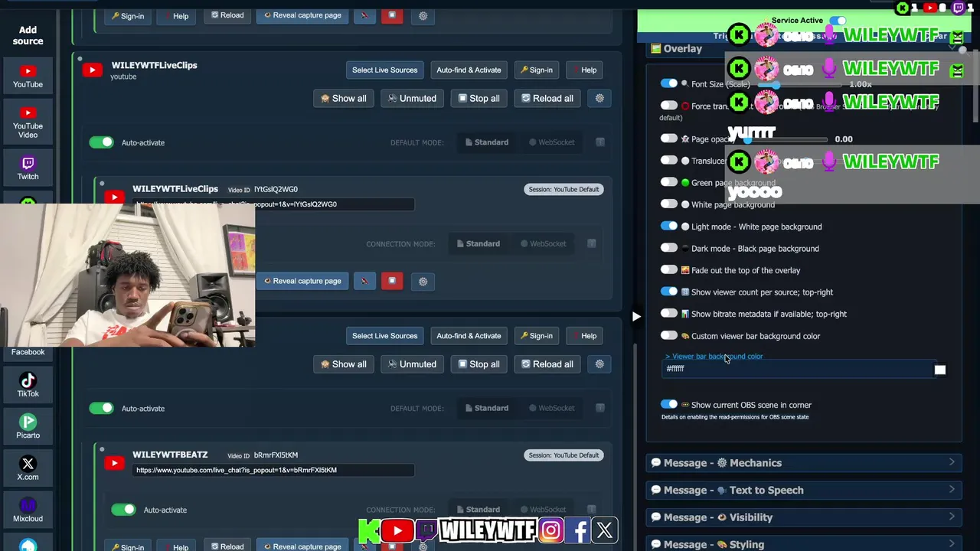Click YouTube logo beside WILEYWTFLiveClips youtube header

click(x=93, y=70)
